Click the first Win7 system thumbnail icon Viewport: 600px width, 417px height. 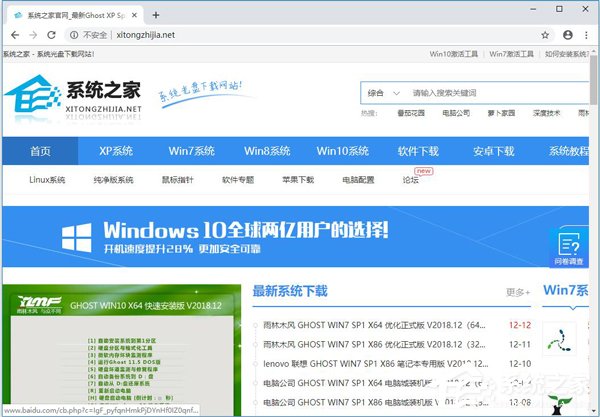coord(559,340)
